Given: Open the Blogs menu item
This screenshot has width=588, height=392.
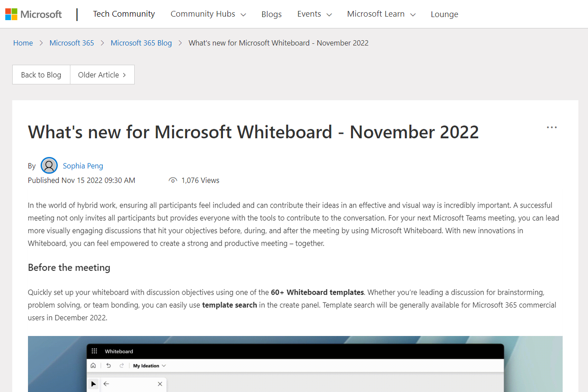Looking at the screenshot, I should [271, 14].
